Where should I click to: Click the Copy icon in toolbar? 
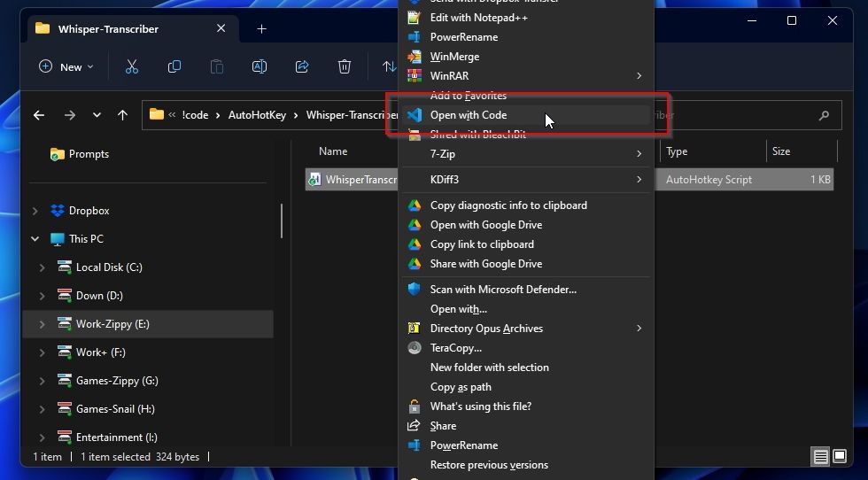coord(174,66)
